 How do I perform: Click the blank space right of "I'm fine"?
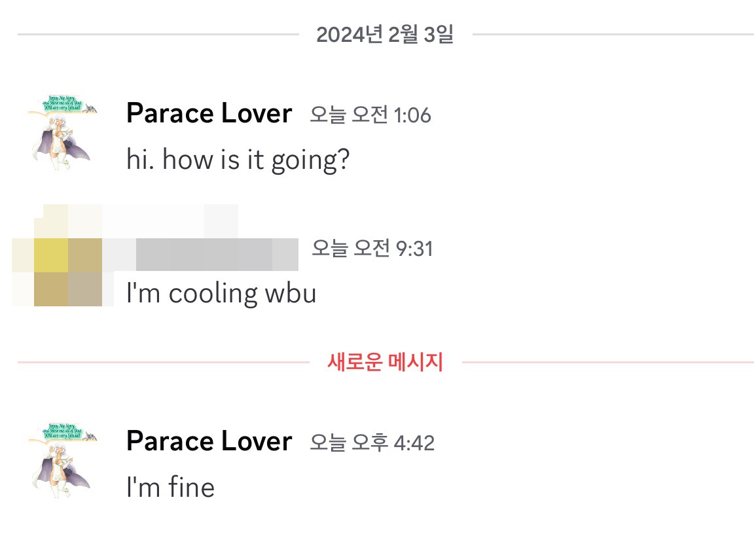pos(458,487)
